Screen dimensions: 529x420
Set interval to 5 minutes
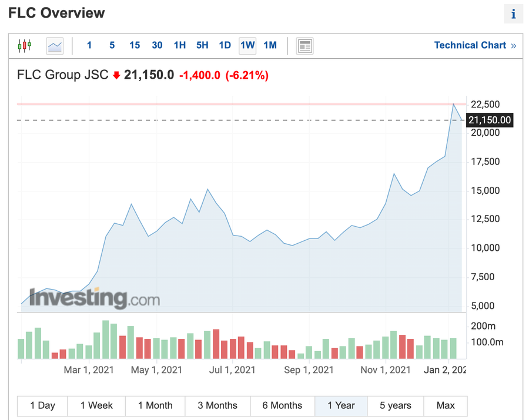[112, 45]
